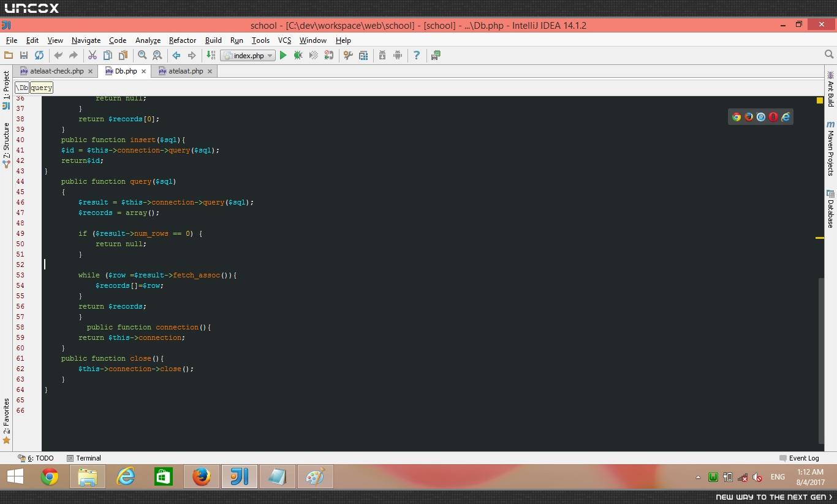Open the Analyze menu
Screen dimensions: 837x504
(148, 40)
